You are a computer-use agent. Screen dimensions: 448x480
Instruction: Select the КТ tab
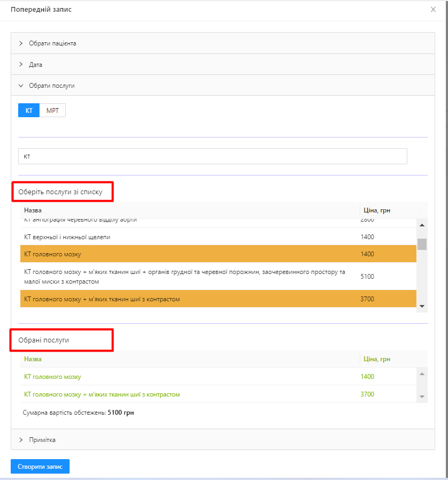point(29,111)
